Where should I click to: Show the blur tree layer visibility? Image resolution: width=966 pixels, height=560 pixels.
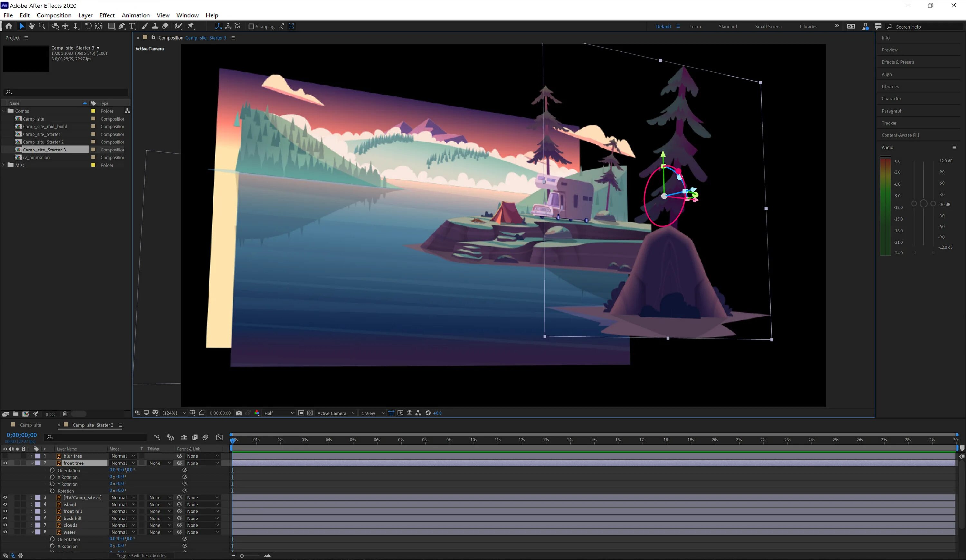[x=5, y=456]
